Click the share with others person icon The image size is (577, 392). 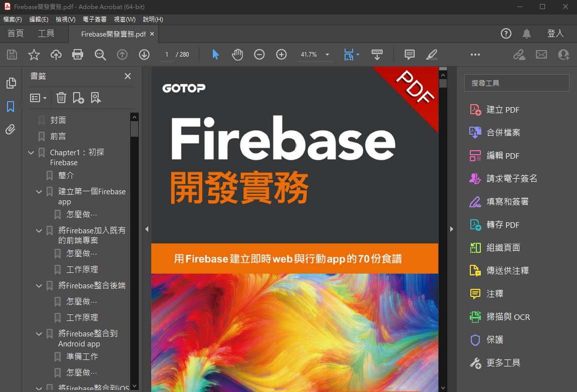pyautogui.click(x=563, y=55)
